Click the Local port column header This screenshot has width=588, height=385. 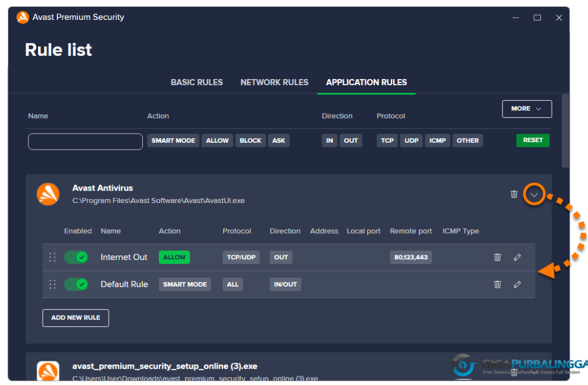(363, 231)
